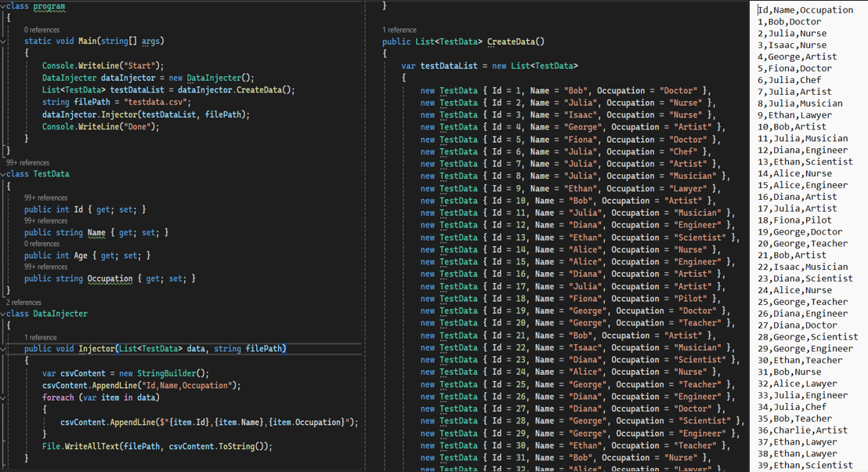This screenshot has height=472, width=868.
Task: Click the "Id,Name,Occupation" CSV header line
Action: [x=805, y=10]
